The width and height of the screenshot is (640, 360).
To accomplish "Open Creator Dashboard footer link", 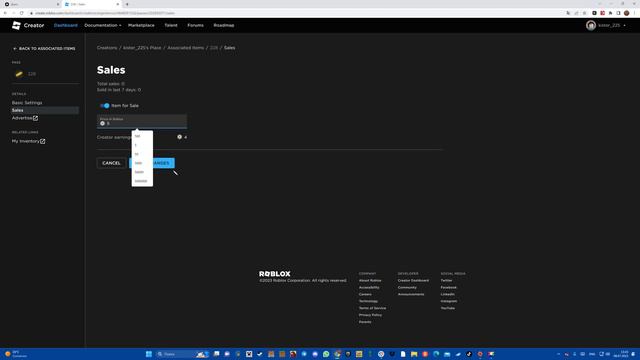I will (x=413, y=281).
